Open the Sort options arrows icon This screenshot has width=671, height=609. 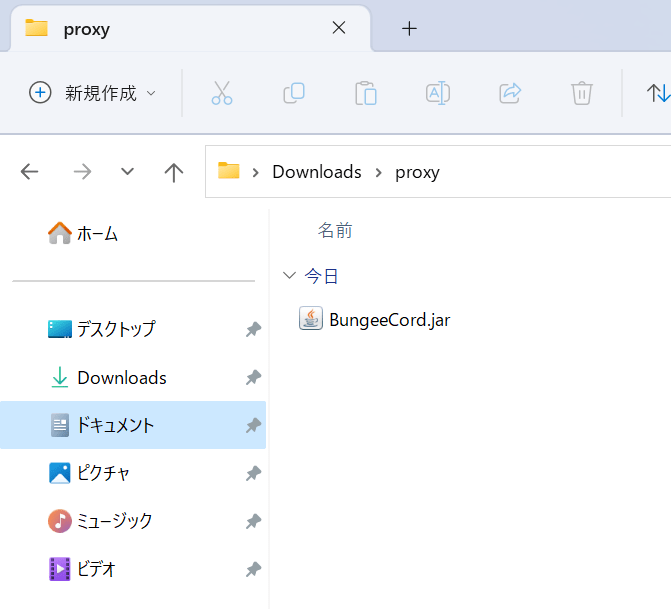(x=658, y=93)
